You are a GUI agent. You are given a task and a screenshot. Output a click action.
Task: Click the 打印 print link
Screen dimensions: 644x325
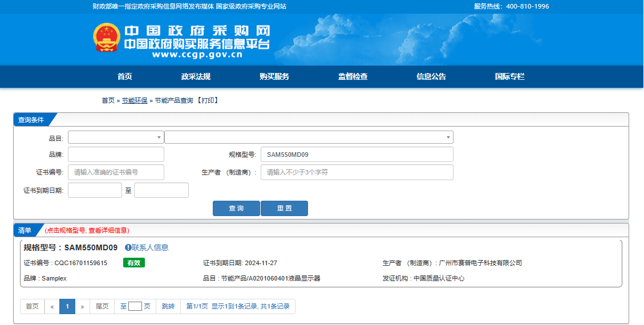tap(208, 100)
